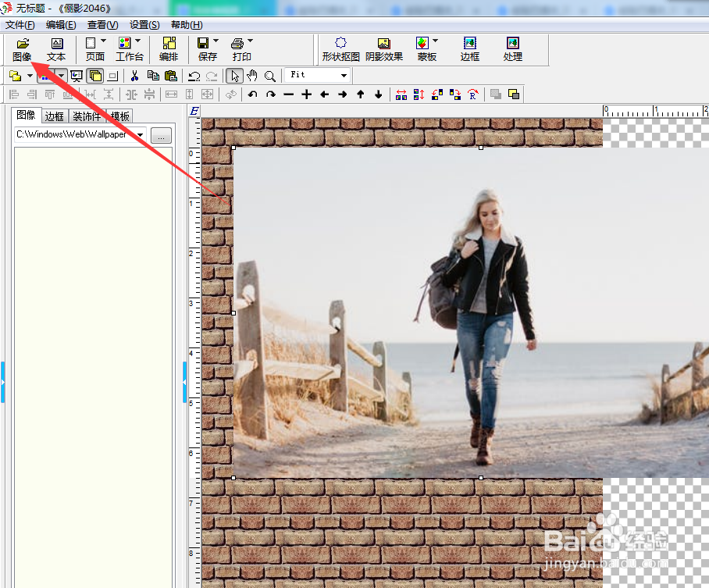Flip horizontally with red horizontal arrows icon
The image size is (709, 588).
click(401, 94)
